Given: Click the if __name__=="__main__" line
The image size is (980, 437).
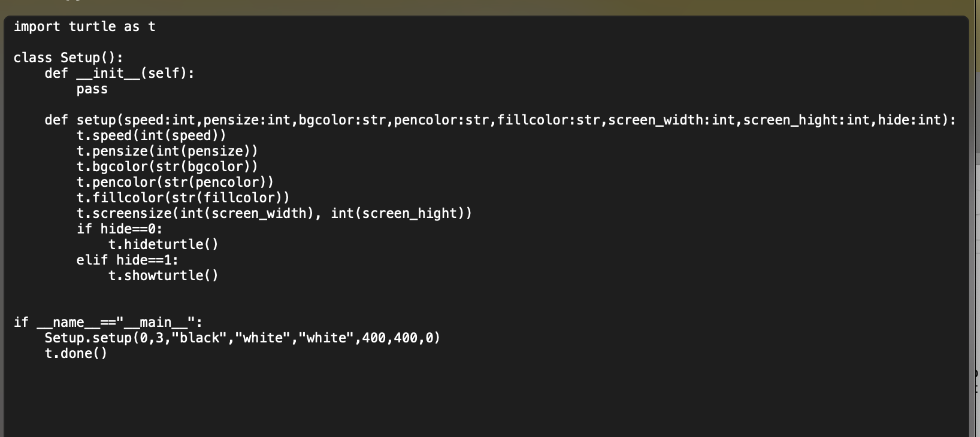Looking at the screenshot, I should [x=108, y=323].
